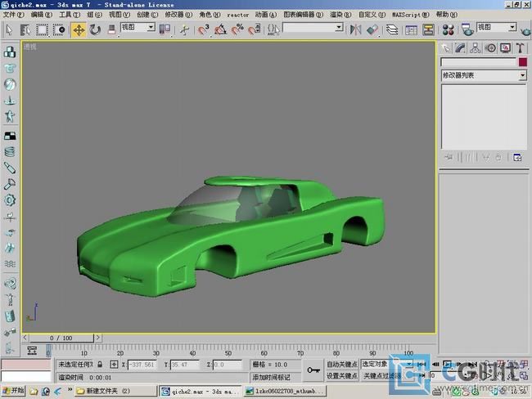This screenshot has height=399, width=532.
Task: Toggle Absolute/Offset transform type-in mode
Action: [114, 365]
